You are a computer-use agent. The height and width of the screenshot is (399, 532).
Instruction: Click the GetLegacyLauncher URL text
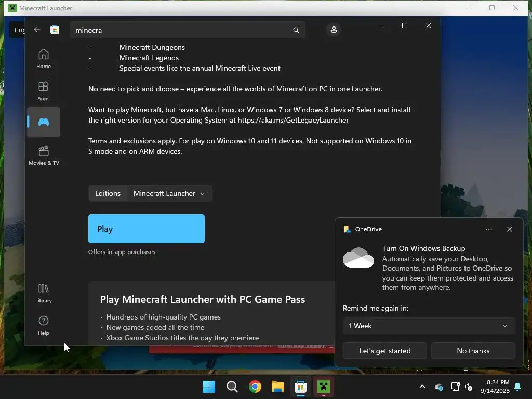pyautogui.click(x=293, y=120)
